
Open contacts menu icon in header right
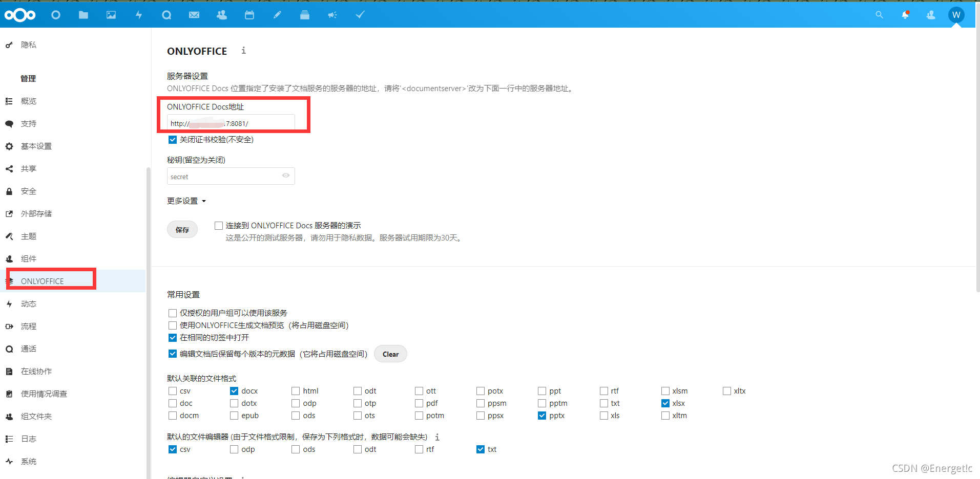tap(931, 15)
